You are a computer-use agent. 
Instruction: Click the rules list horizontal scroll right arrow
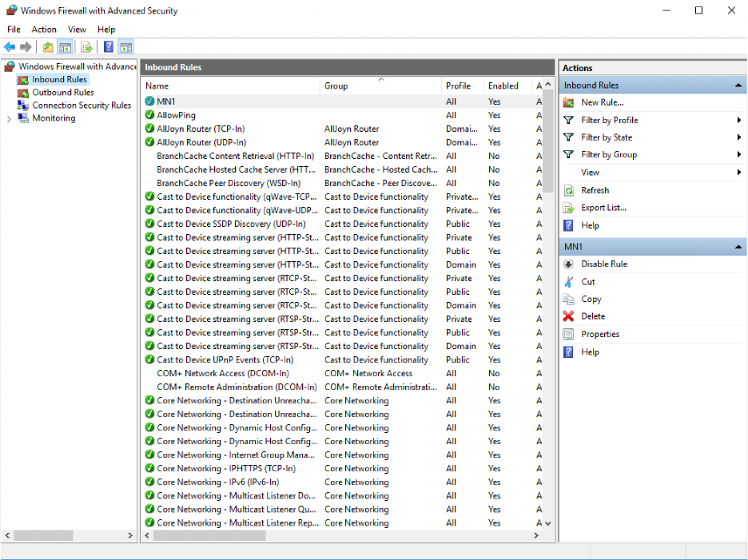(x=536, y=536)
